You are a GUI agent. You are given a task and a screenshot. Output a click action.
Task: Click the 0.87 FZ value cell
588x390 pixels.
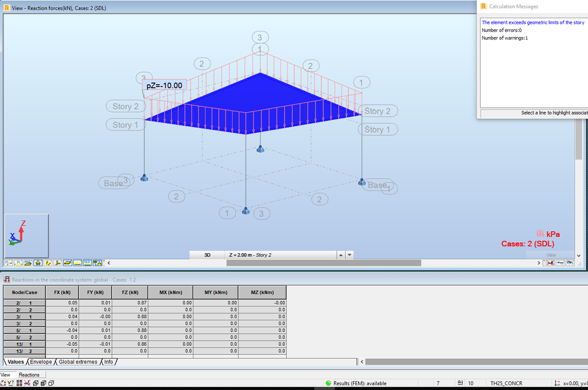(x=130, y=303)
